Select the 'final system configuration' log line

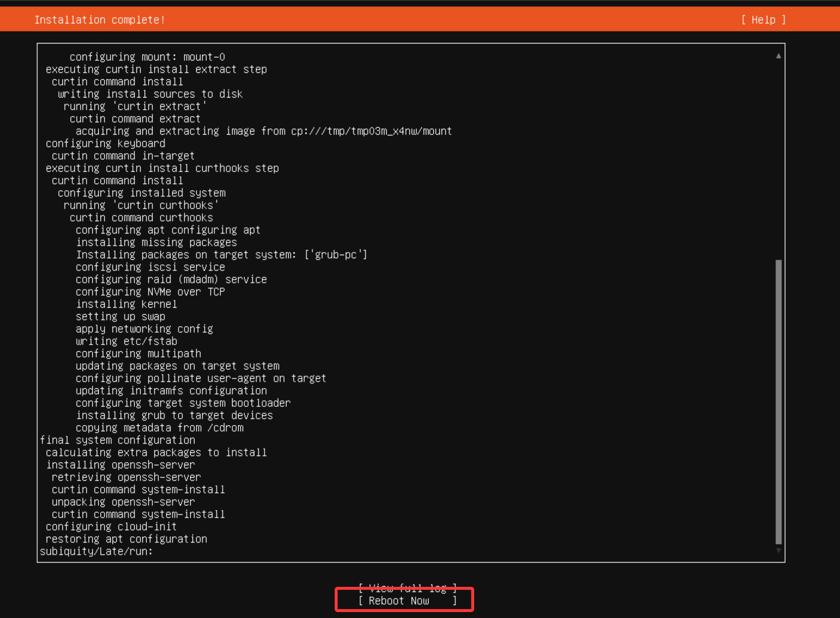(x=118, y=440)
